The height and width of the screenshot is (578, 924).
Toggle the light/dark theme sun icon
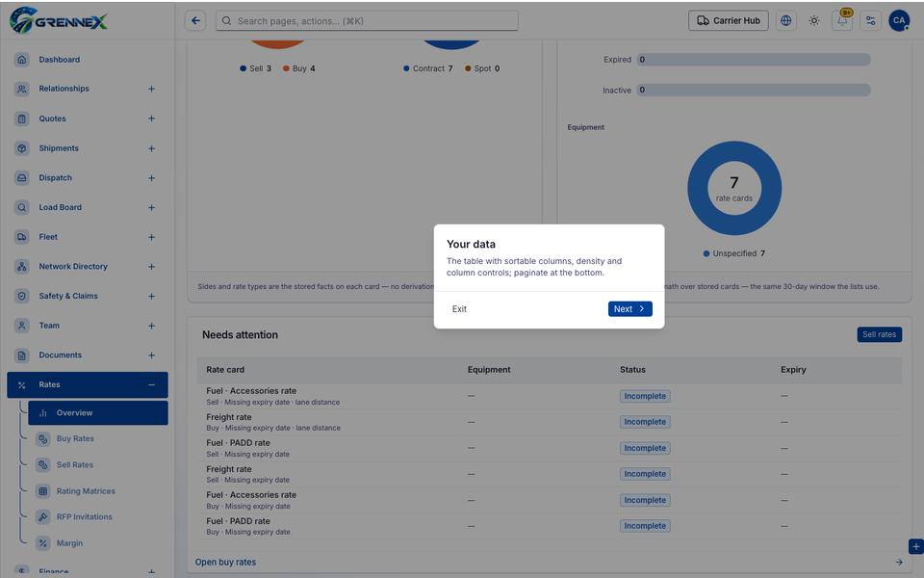coord(814,20)
